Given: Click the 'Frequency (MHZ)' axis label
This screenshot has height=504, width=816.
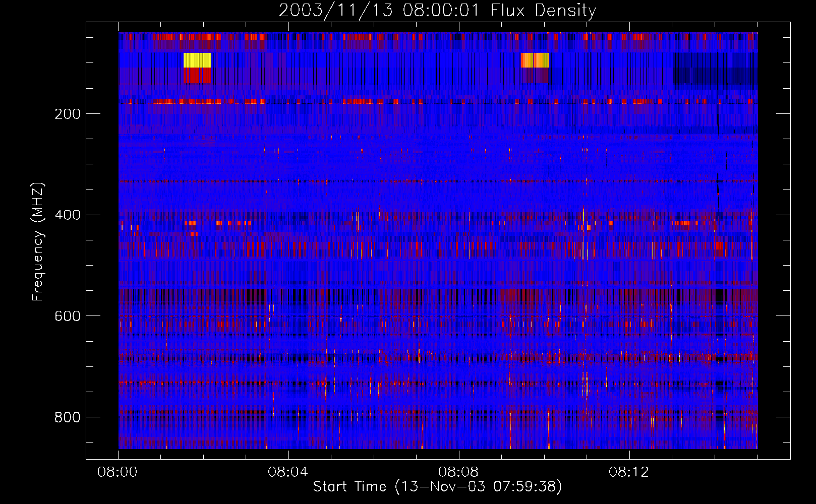Looking at the screenshot, I should [37, 242].
